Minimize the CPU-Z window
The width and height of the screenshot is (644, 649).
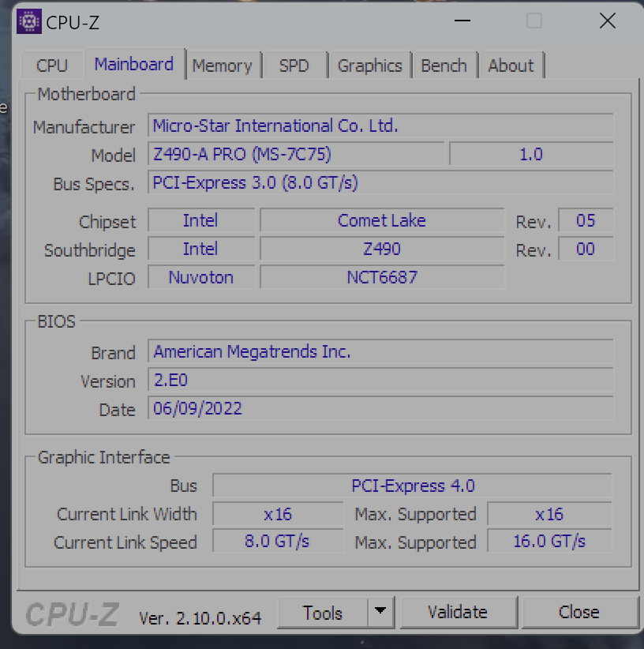pos(462,21)
